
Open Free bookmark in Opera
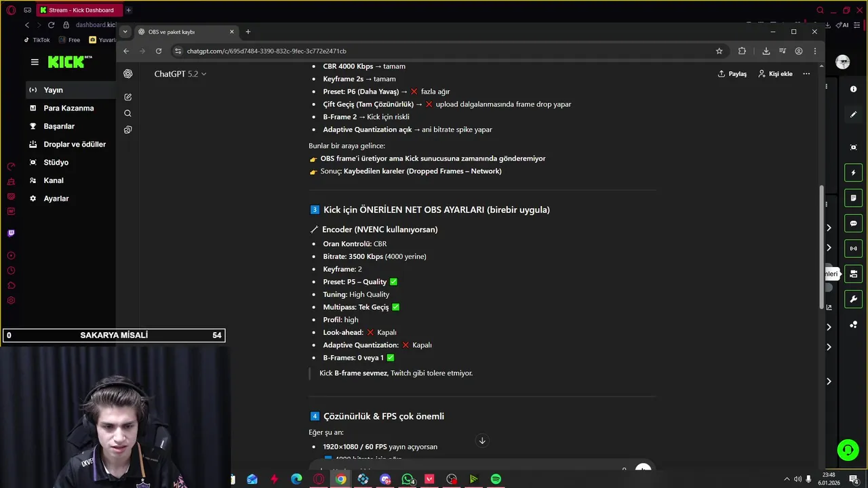69,40
